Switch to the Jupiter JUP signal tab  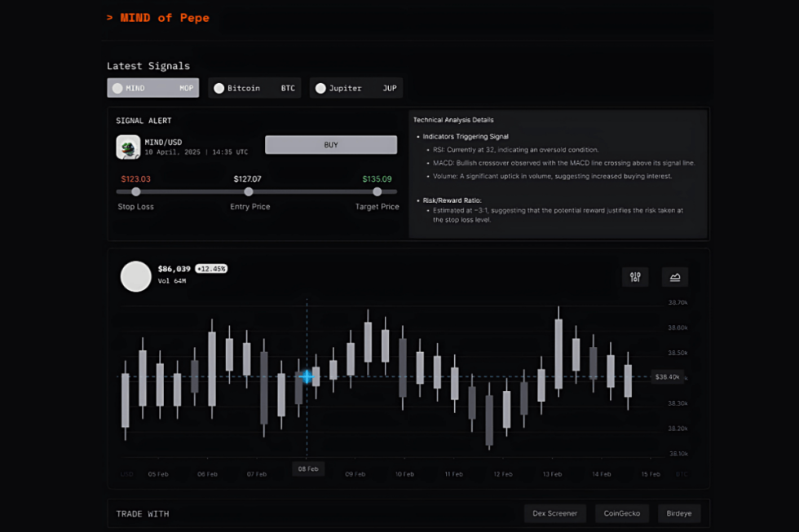[x=356, y=88]
